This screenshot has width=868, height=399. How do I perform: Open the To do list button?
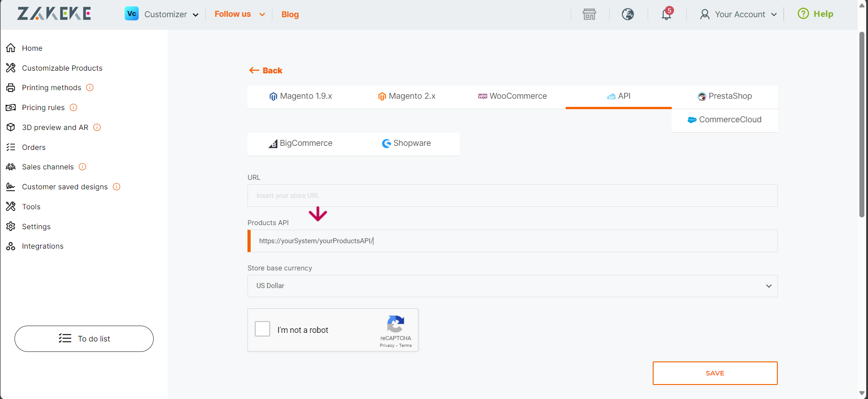84,339
